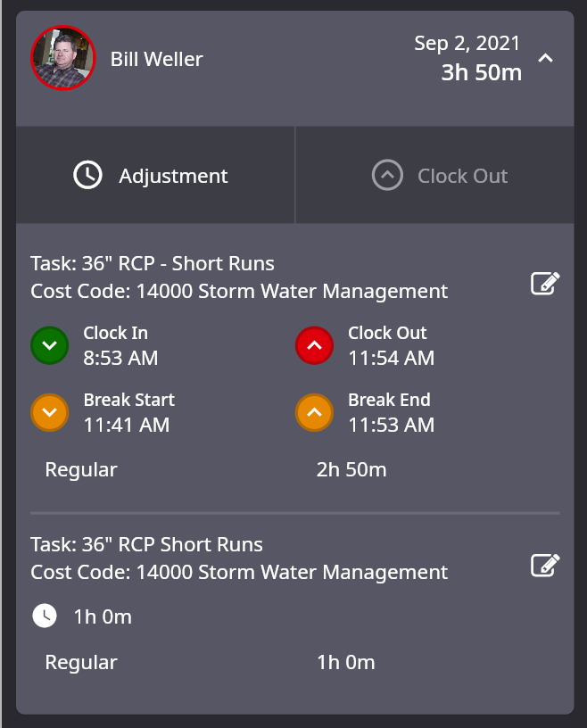Image resolution: width=587 pixels, height=728 pixels.
Task: Click the Bill Weller name label
Action: tap(156, 60)
